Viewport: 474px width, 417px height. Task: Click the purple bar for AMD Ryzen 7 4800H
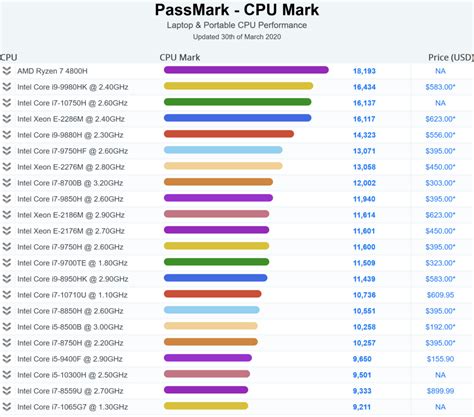(x=246, y=70)
